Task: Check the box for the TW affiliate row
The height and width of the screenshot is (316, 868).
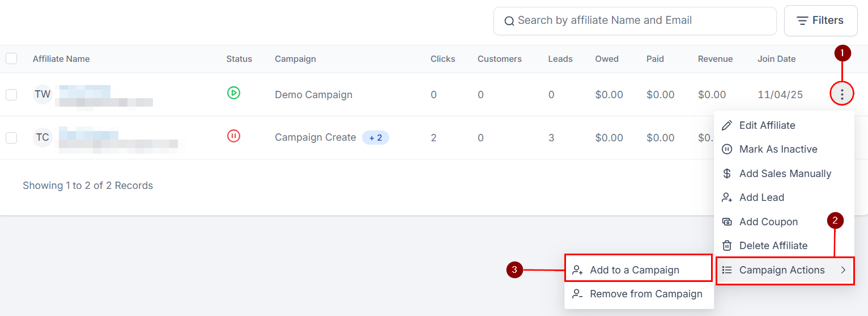Action: 11,94
